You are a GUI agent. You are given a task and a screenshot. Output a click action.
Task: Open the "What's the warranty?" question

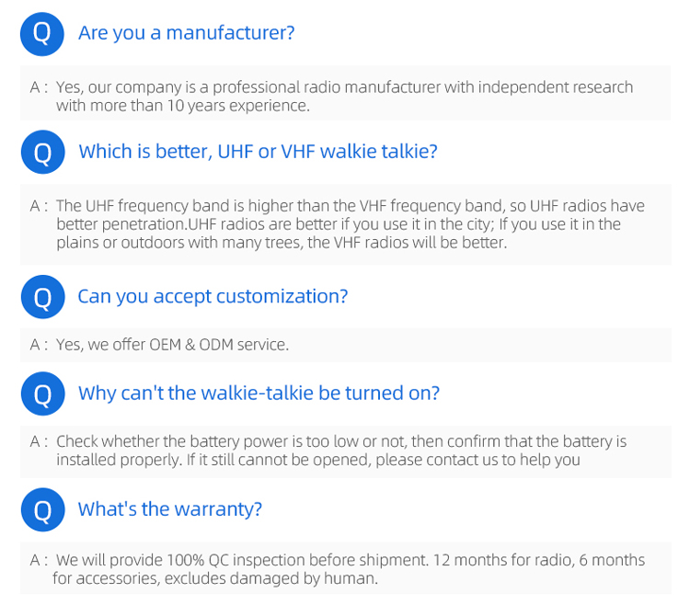(x=170, y=509)
